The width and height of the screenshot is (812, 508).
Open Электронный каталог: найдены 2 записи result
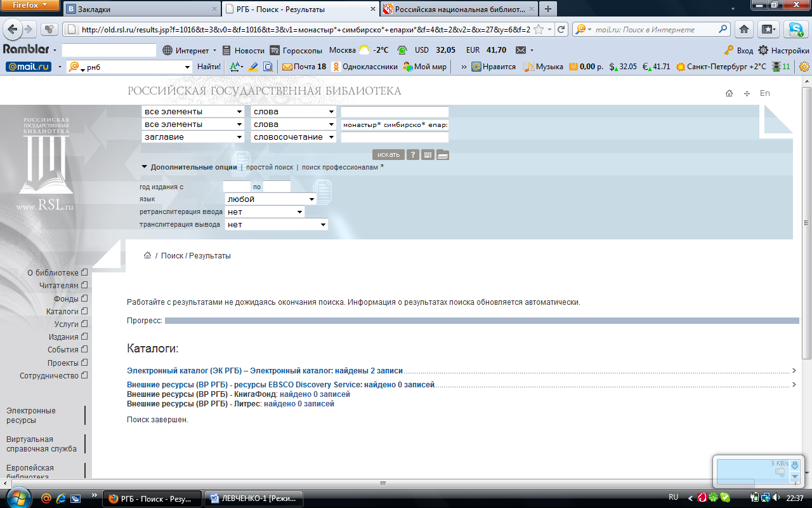coord(265,370)
